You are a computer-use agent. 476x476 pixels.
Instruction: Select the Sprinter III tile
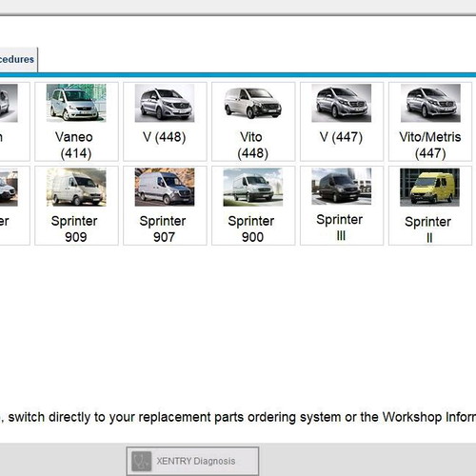(x=342, y=206)
